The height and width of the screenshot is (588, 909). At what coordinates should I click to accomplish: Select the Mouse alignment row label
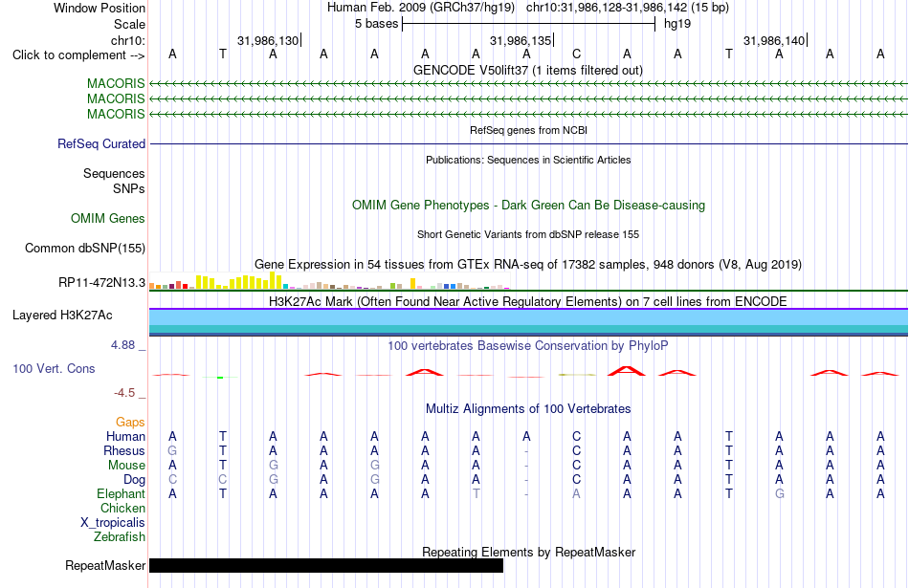[126, 466]
